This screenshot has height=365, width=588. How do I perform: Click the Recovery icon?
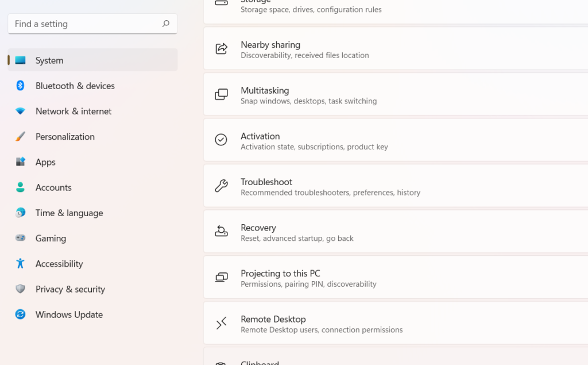[x=221, y=231]
